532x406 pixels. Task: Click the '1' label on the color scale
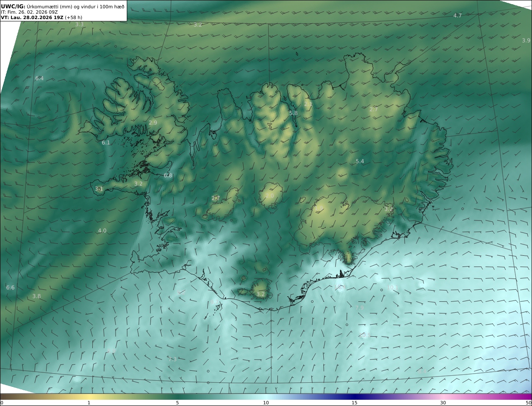tap(89, 403)
